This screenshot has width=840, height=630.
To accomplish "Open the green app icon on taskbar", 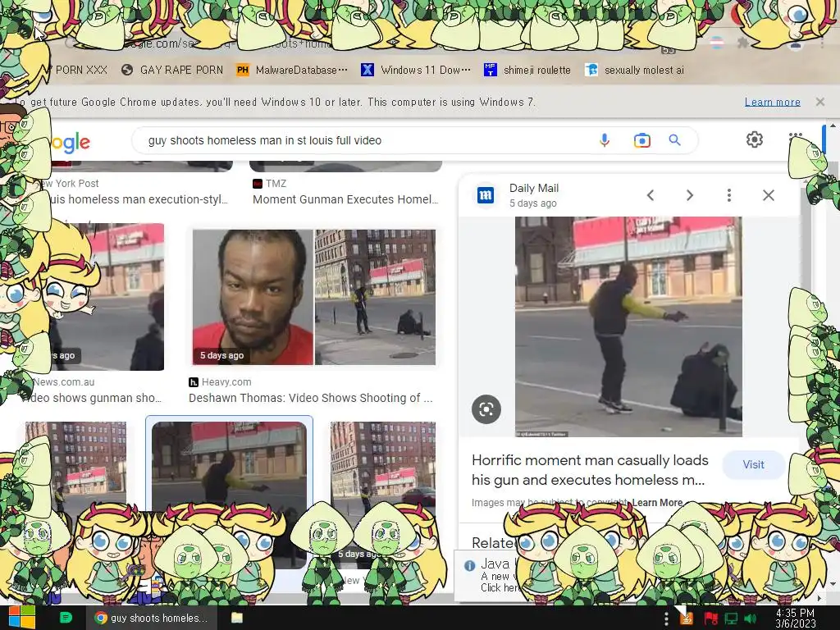I will 66,618.
